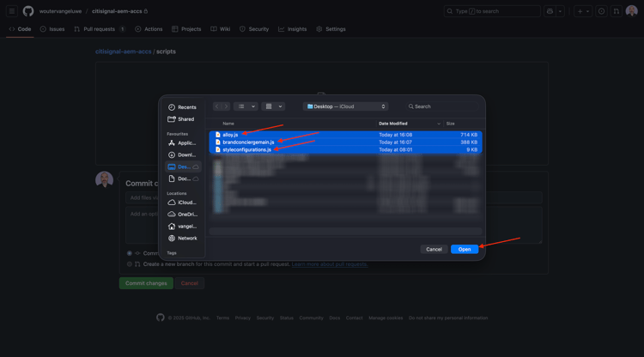Select Network in Locations
The width and height of the screenshot is (644, 357).
(182, 239)
